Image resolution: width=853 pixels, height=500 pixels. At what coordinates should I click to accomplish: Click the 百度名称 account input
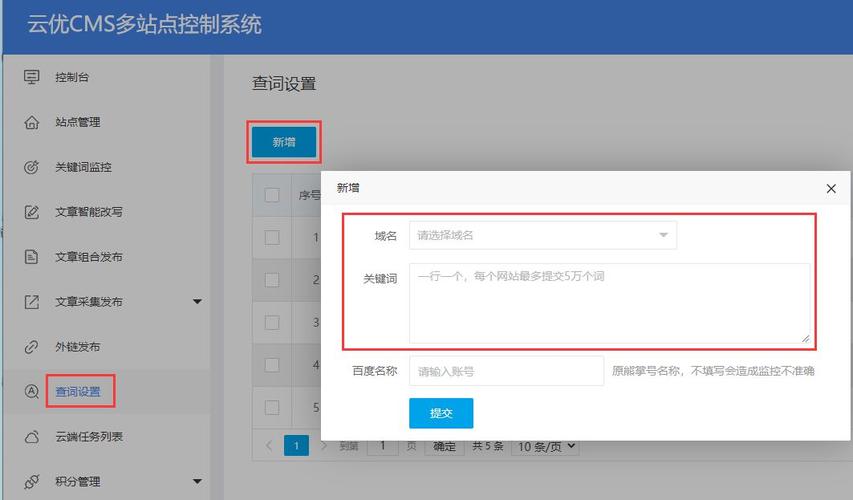[x=506, y=371]
